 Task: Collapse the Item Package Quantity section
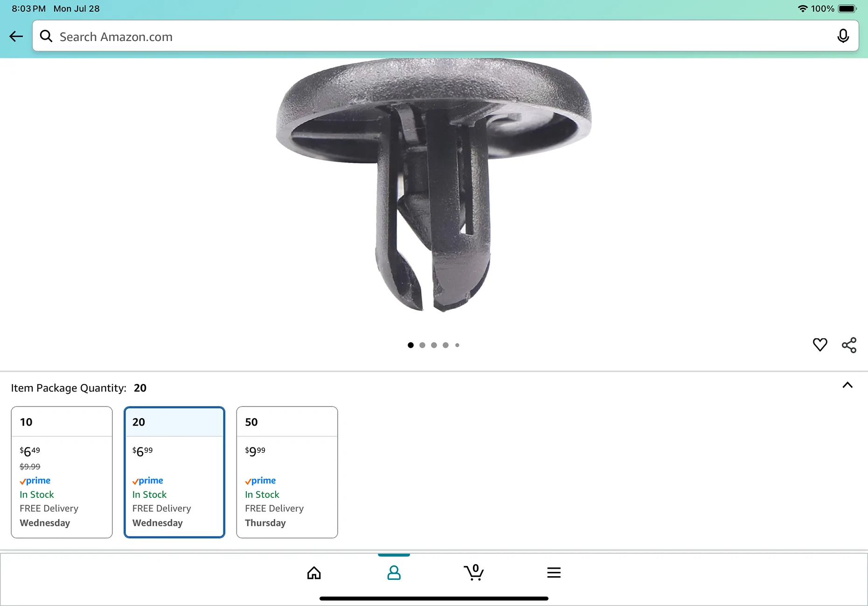click(847, 385)
